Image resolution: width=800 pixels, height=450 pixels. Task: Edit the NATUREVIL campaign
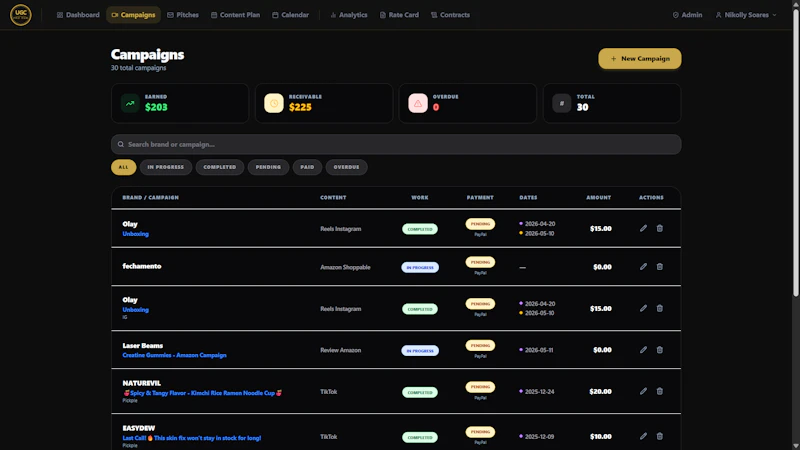[x=643, y=391]
